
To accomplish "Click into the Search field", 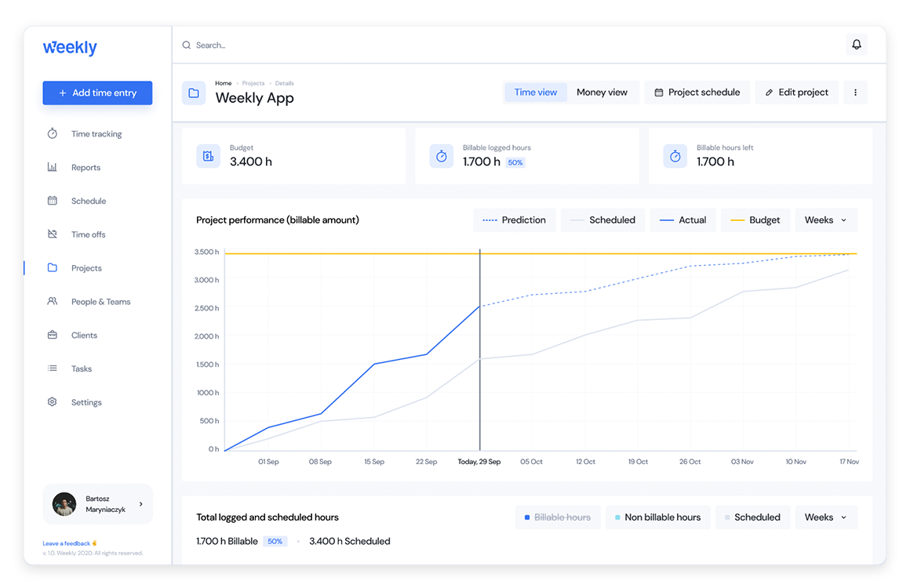I will [x=314, y=45].
